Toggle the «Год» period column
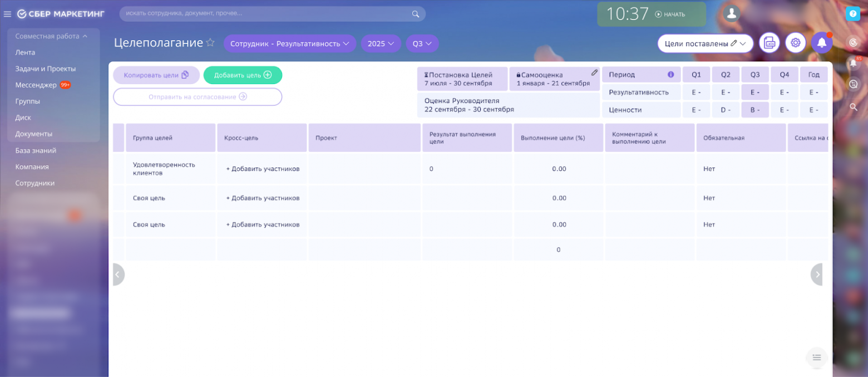 tap(813, 74)
